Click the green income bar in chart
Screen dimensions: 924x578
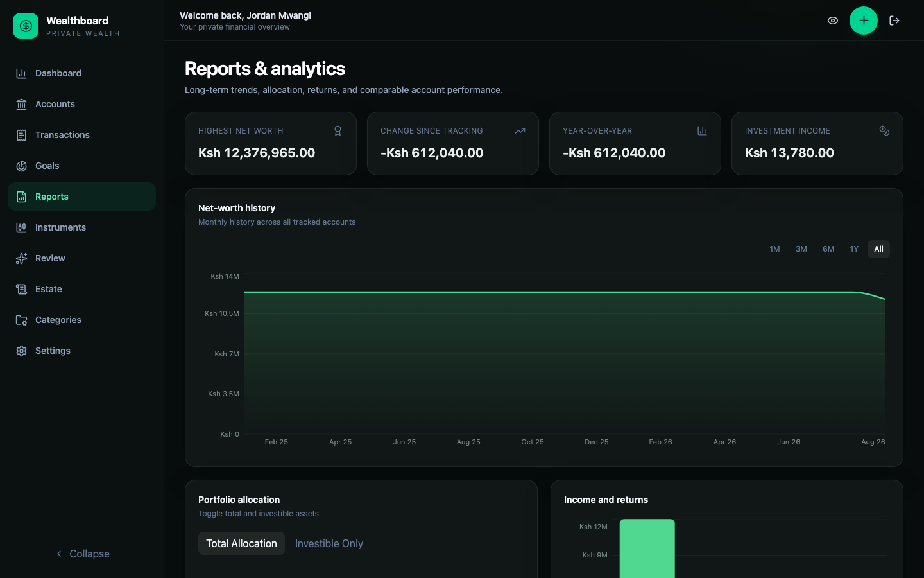(647, 548)
